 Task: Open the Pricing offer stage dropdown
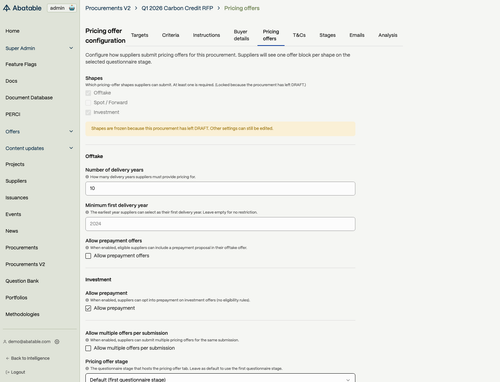220,378
